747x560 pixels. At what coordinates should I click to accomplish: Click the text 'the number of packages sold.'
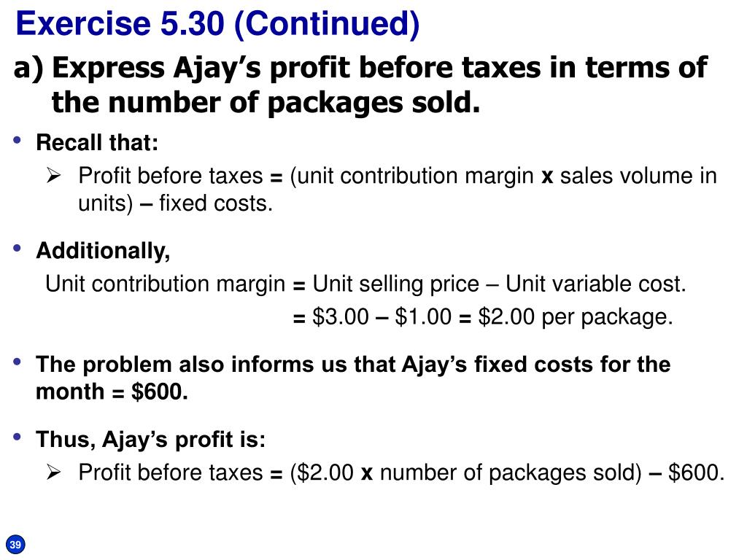266,103
